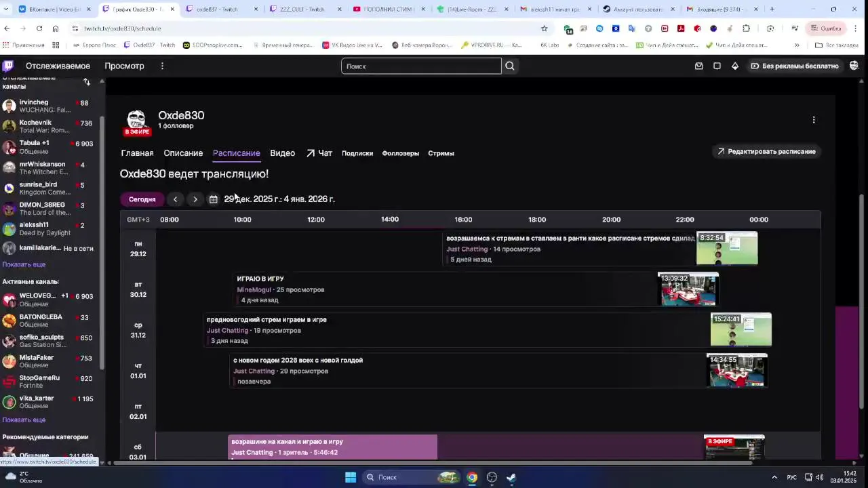The image size is (868, 488).
Task: Open vika_karter channel in sidebar
Action: coord(49,402)
